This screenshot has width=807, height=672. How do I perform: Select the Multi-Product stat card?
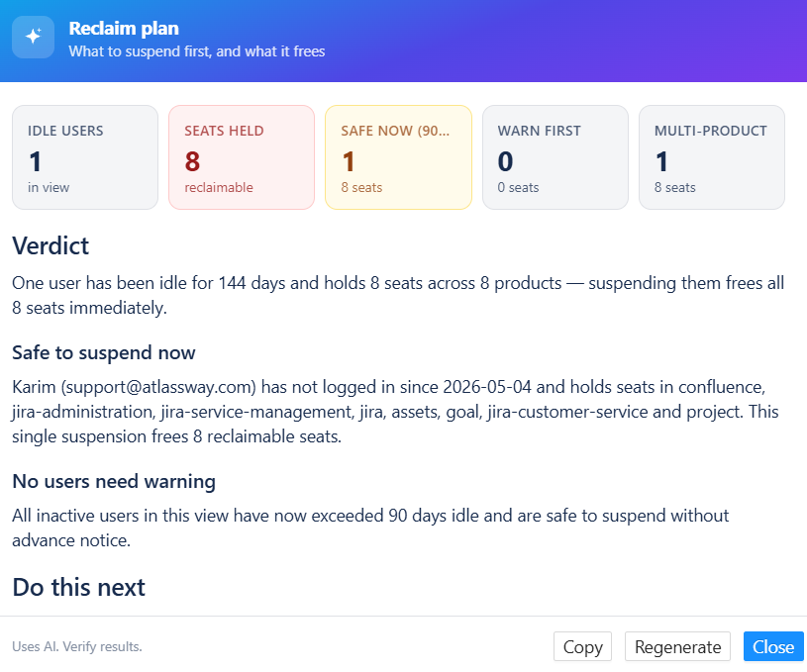click(x=712, y=157)
